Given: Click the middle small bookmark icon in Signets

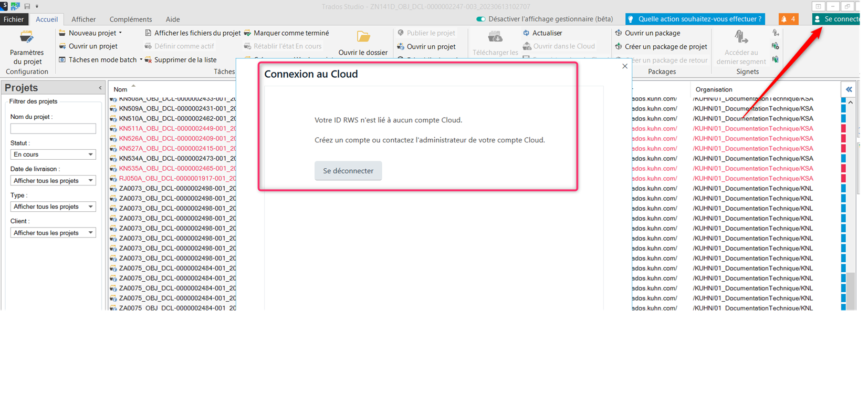Looking at the screenshot, I should [776, 46].
